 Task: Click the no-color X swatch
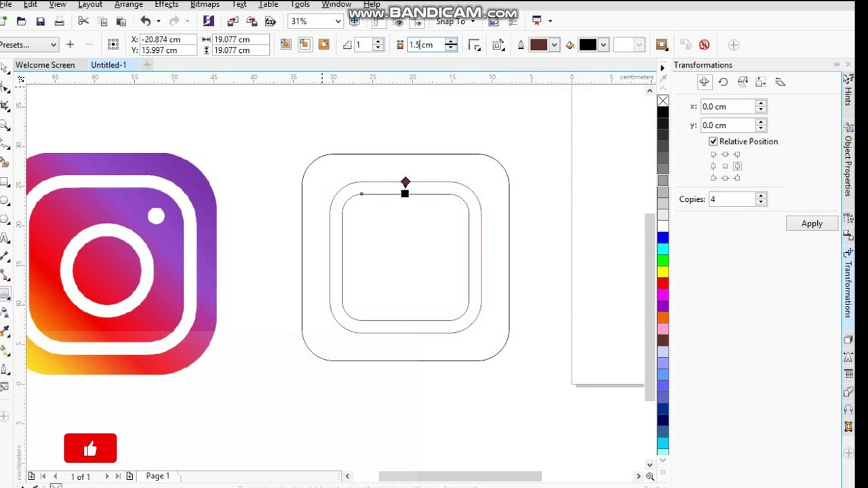663,101
